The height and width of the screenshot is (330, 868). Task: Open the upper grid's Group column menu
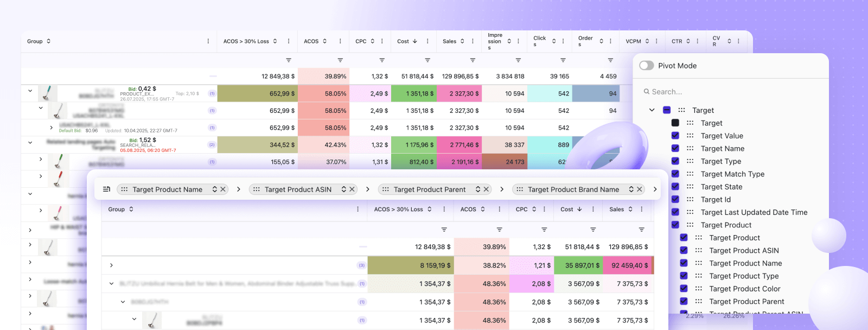point(208,41)
